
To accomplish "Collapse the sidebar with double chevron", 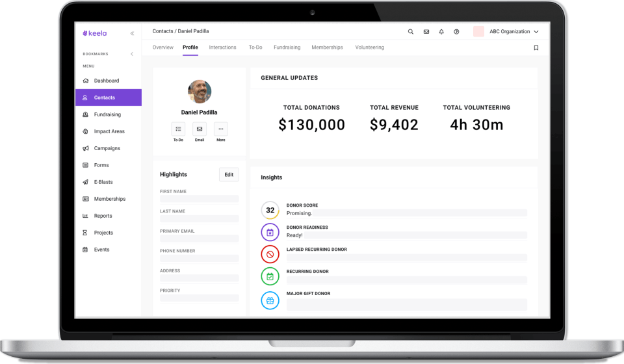I will (x=132, y=33).
